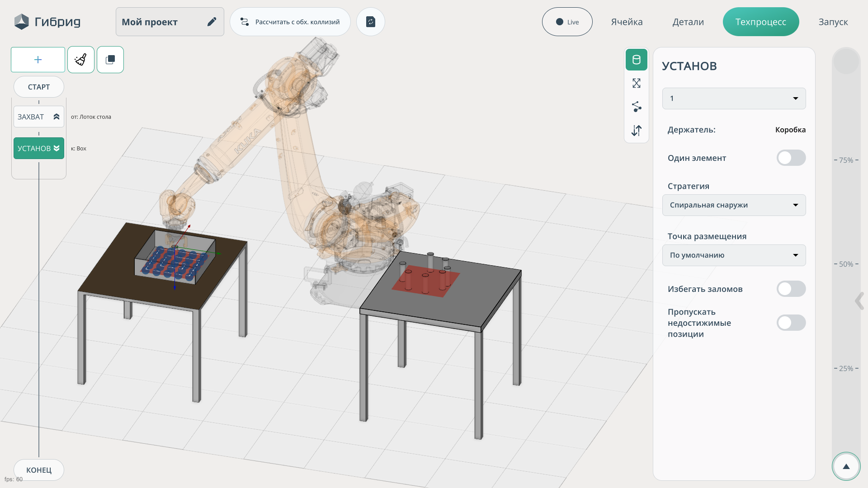Open the dropdown showing value 1

pyautogui.click(x=734, y=99)
